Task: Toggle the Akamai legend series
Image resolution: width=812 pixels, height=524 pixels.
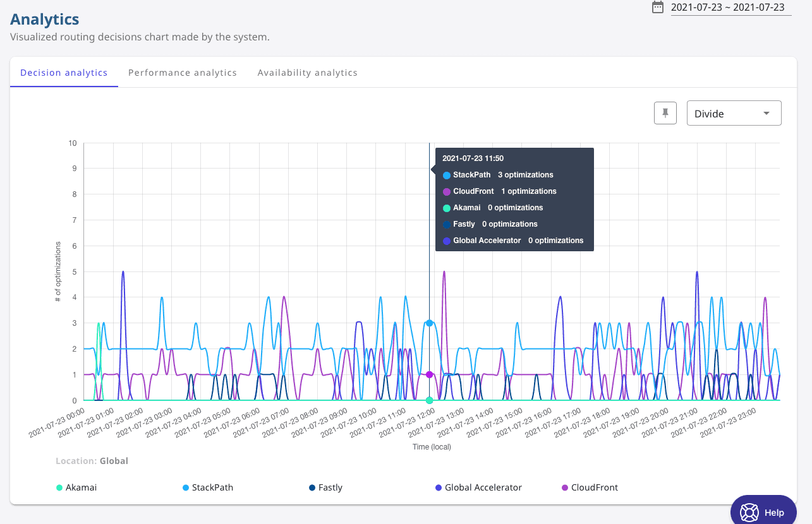Action: (x=76, y=487)
